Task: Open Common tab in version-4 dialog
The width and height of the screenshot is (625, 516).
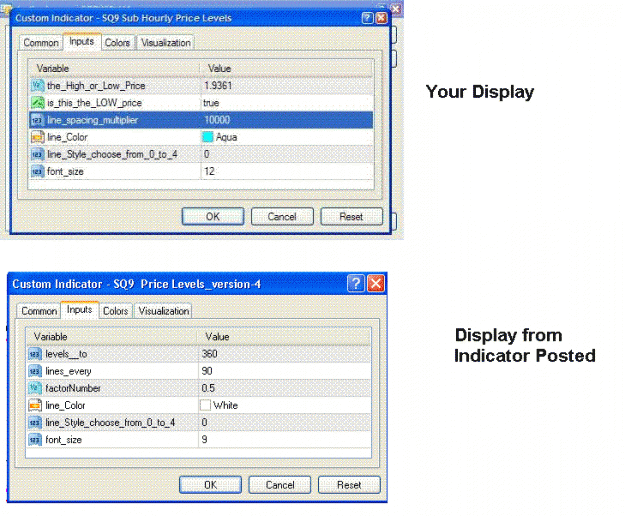Action: [x=39, y=311]
